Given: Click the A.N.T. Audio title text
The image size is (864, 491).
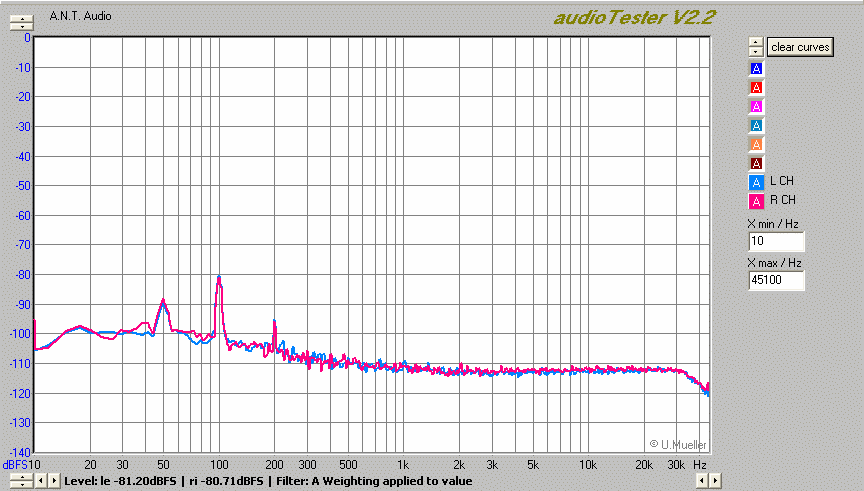Looking at the screenshot, I should [80, 16].
